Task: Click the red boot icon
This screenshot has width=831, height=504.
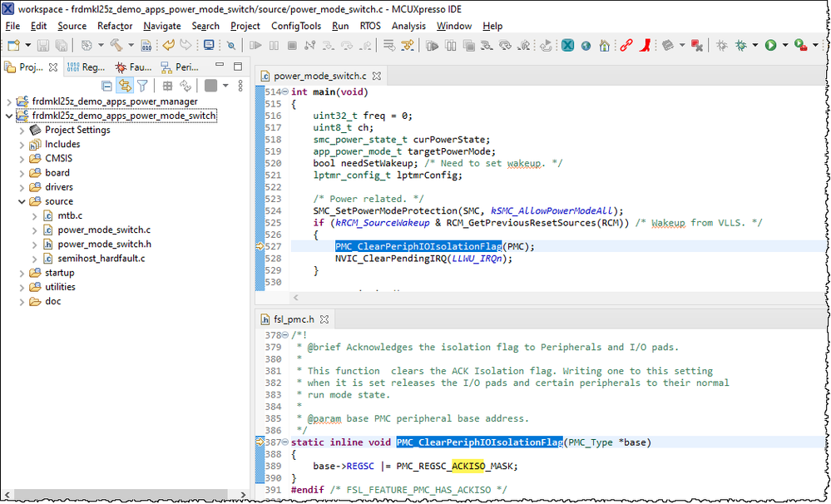Action: (645, 46)
